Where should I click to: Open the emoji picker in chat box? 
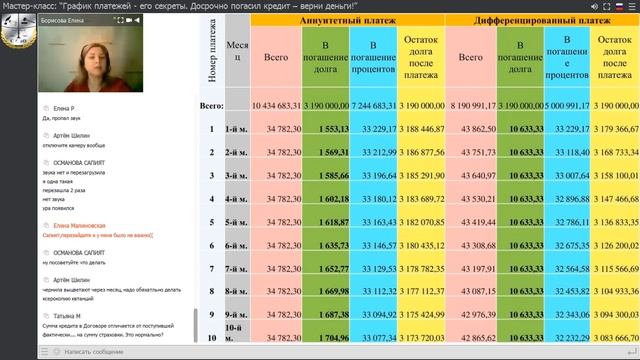[x=57, y=351]
